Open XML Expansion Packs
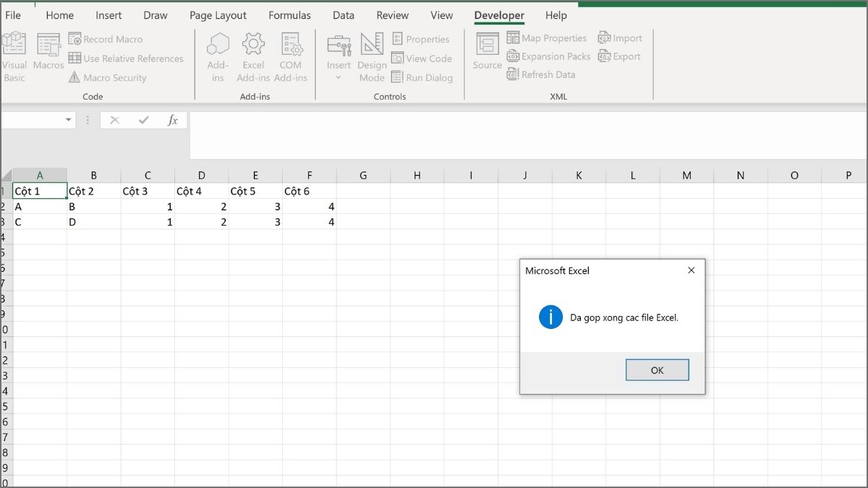Viewport: 868px width, 488px height. 549,56
